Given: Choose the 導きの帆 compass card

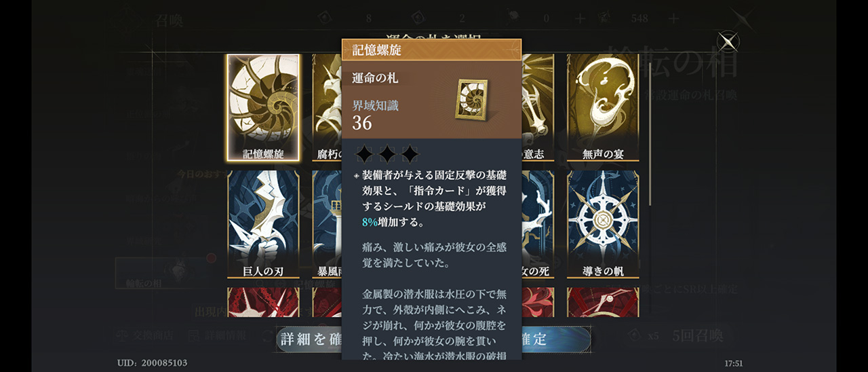Looking at the screenshot, I should (x=604, y=224).
